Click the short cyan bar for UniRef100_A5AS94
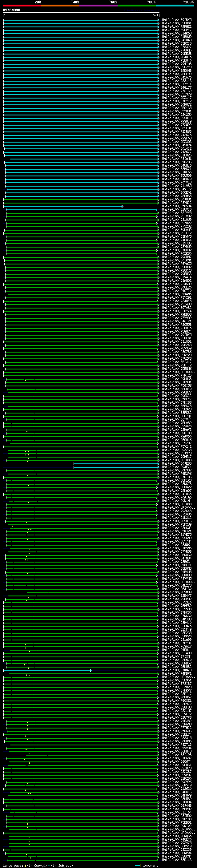The width and height of the screenshot is (197, 868). pyautogui.click(x=63, y=206)
